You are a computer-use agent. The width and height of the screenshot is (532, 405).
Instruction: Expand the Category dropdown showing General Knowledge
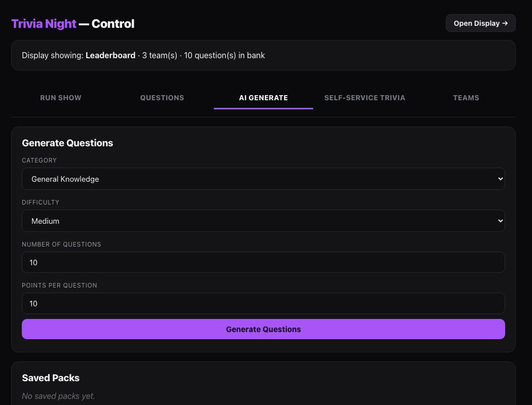tap(263, 179)
